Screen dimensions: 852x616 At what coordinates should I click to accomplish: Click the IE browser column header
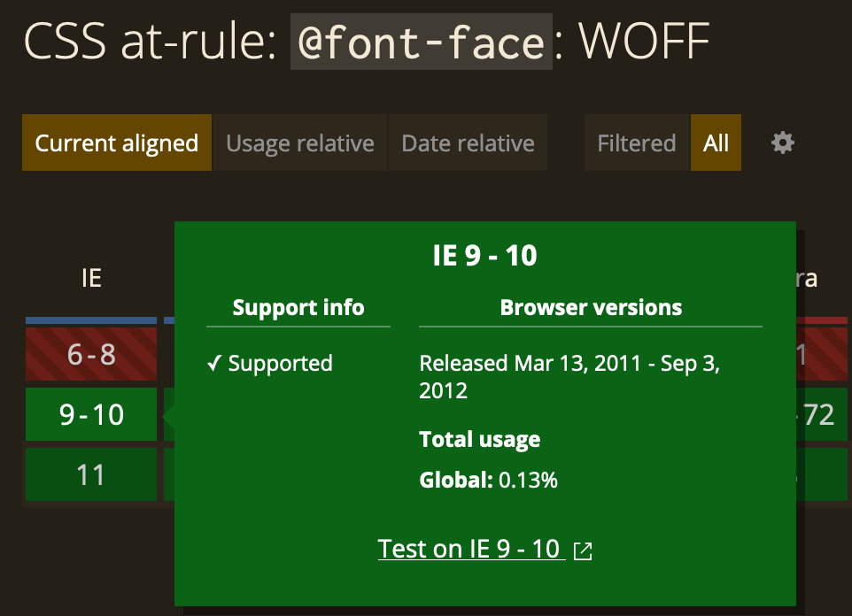(91, 278)
